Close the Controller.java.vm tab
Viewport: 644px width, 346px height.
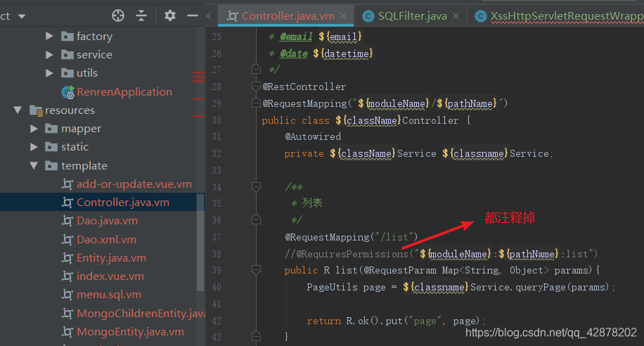click(343, 16)
